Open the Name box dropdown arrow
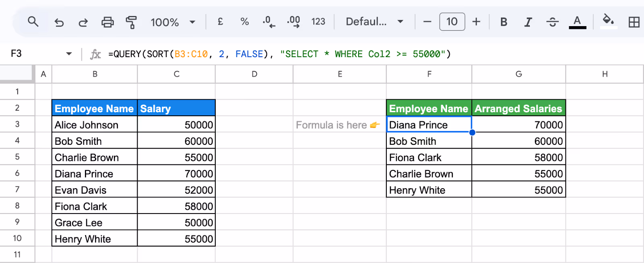Viewport: 644px width, 263px height. [x=69, y=53]
